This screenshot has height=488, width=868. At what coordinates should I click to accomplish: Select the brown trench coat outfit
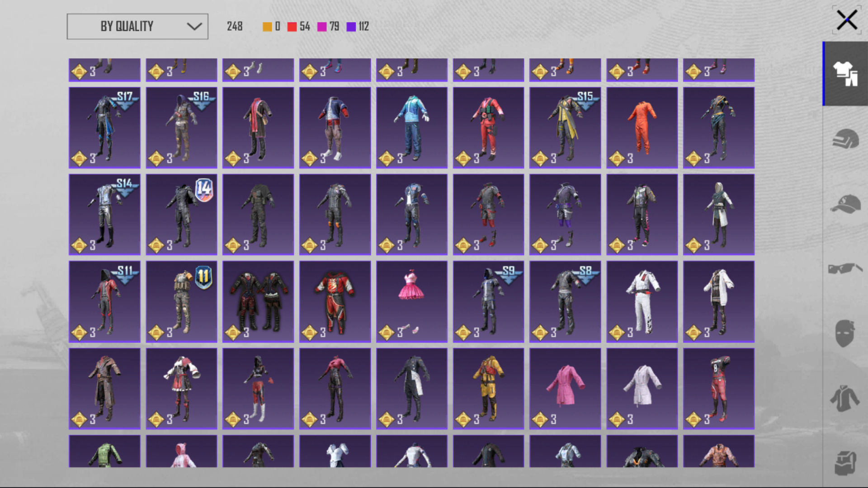tap(104, 389)
